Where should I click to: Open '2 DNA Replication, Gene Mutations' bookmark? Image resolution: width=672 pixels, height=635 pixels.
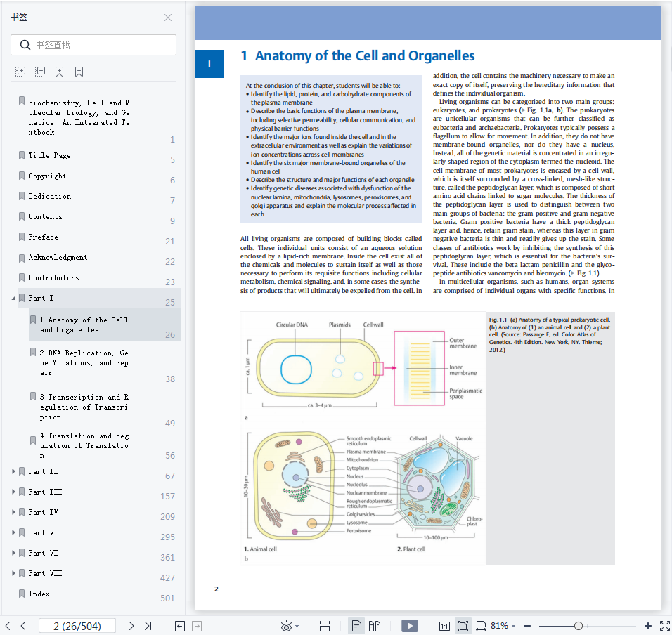(84, 362)
